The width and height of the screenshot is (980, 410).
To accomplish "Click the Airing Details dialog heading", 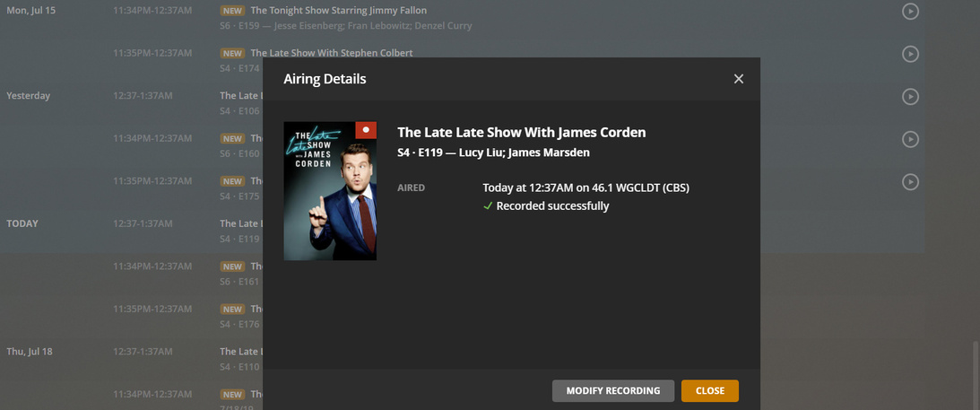I will click(325, 79).
